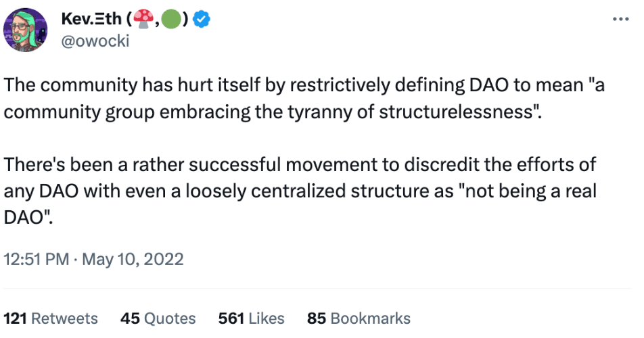The height and width of the screenshot is (338, 644).
Task: Open the @owocki handle link
Action: [x=95, y=41]
